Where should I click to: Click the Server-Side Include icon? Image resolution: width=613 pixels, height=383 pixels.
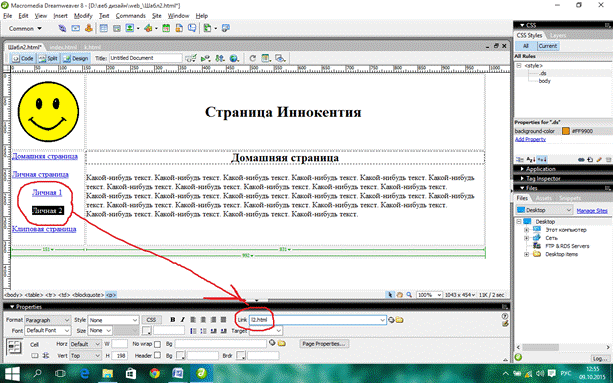(179, 28)
